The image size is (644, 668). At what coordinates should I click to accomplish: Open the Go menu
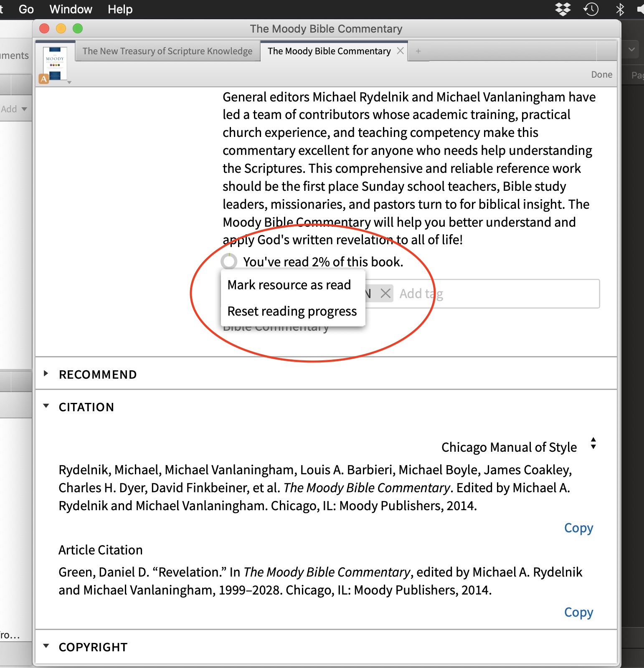[x=26, y=9]
